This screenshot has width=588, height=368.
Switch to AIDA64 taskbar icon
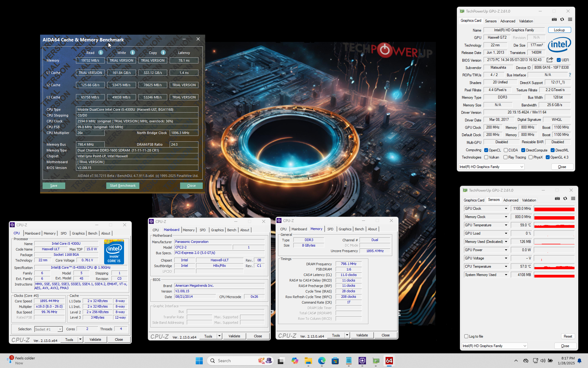pos(389,361)
